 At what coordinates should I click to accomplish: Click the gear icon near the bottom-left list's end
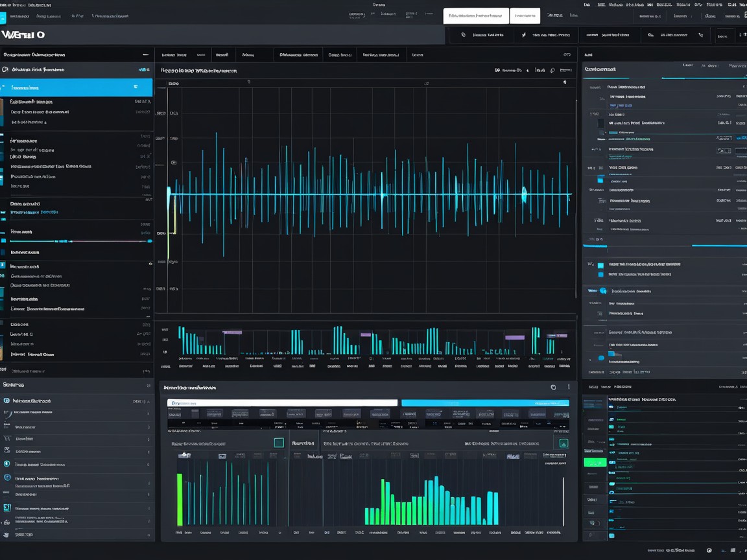click(6, 522)
